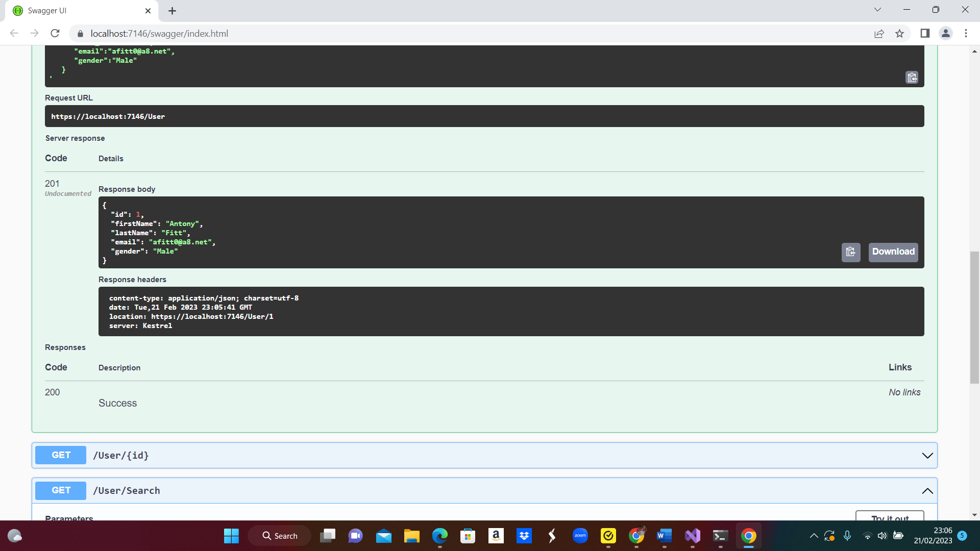Open Windows Search in the taskbar

279,536
